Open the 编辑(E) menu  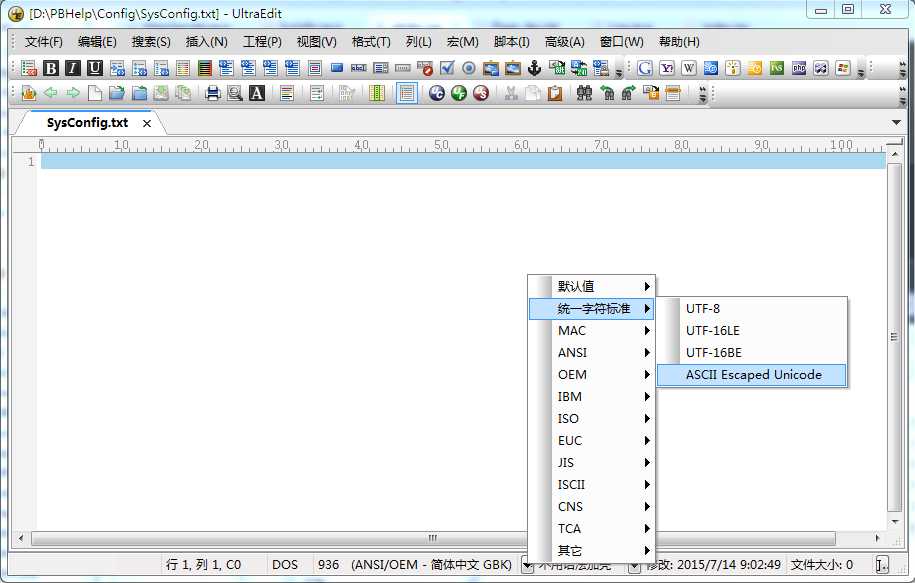(97, 41)
